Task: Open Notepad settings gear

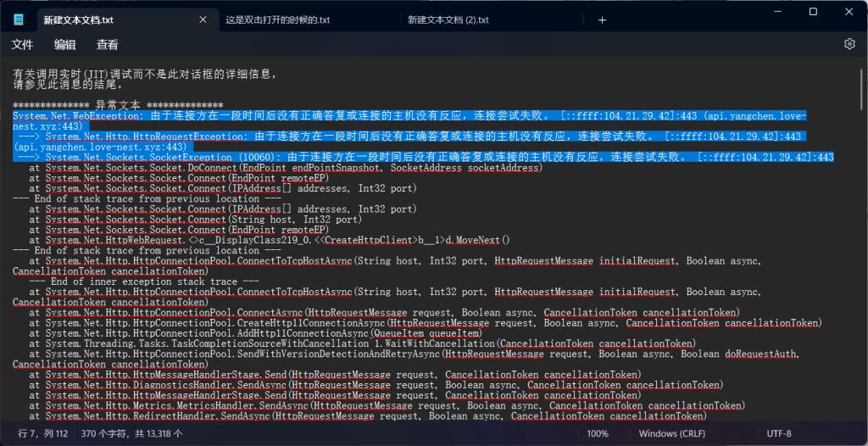Action: coord(849,44)
